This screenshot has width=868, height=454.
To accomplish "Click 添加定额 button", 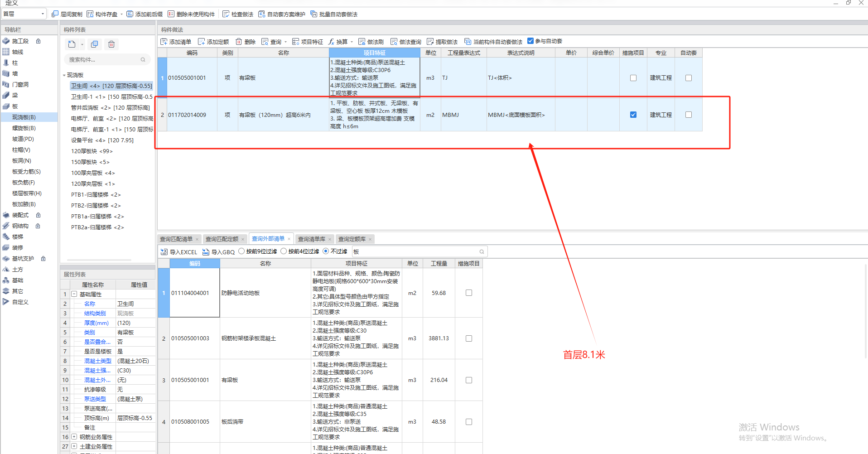I will (x=213, y=42).
